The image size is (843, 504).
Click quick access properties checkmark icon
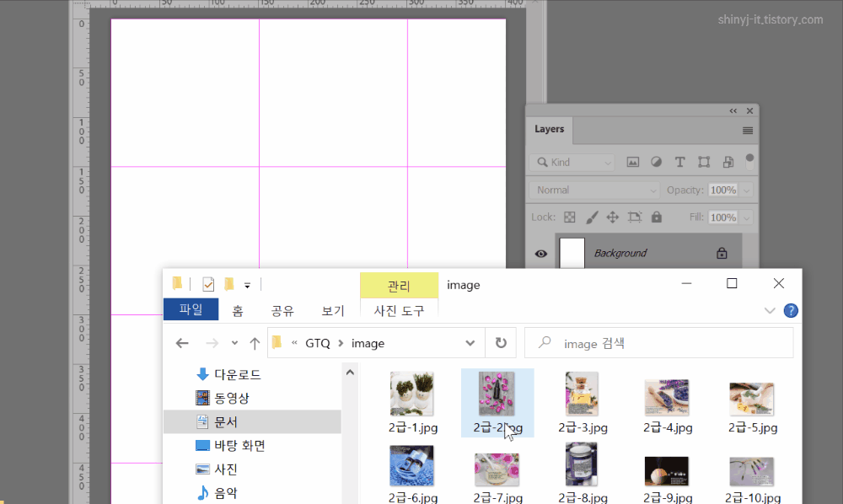(208, 284)
